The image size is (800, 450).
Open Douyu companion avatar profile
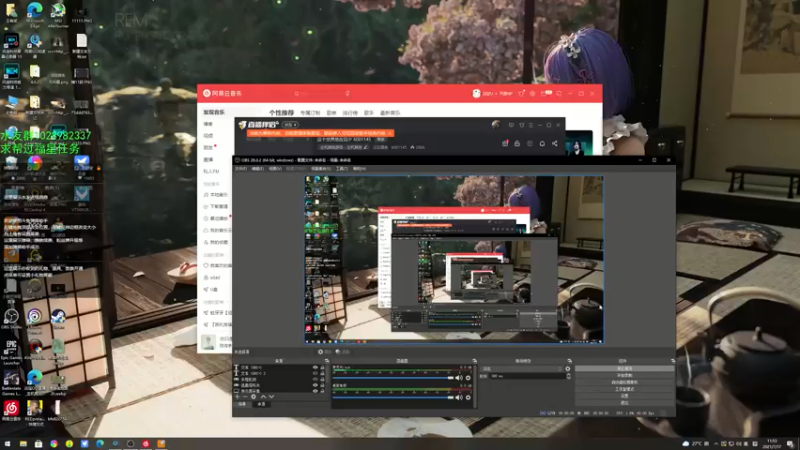[495, 124]
